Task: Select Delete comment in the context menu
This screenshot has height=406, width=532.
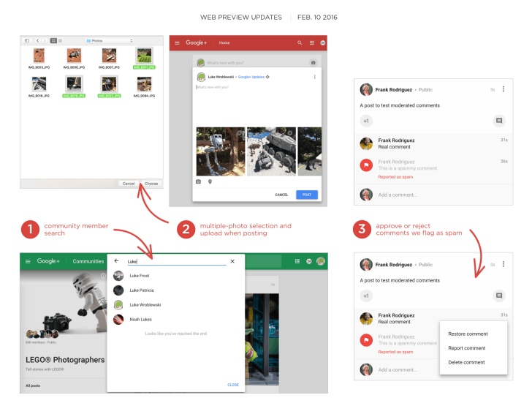Action: tap(466, 362)
